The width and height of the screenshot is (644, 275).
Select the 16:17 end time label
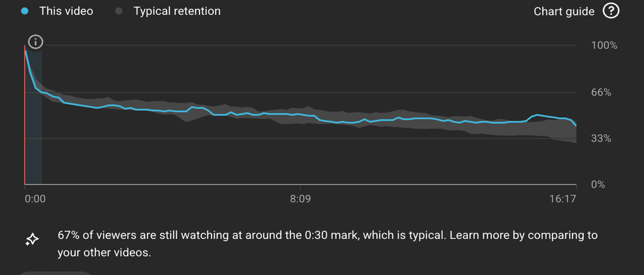click(562, 199)
